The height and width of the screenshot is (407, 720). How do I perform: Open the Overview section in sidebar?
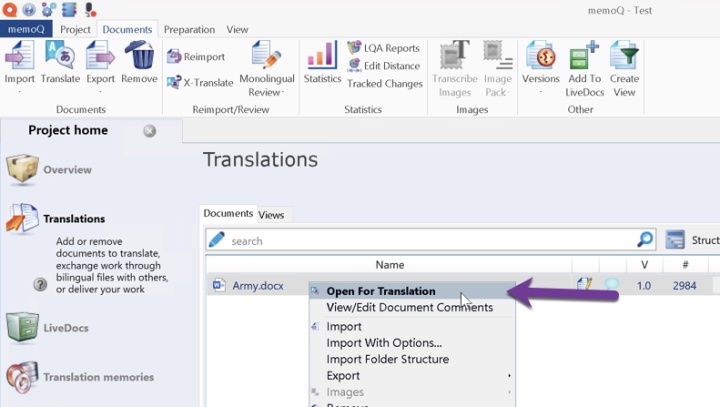tap(49, 170)
